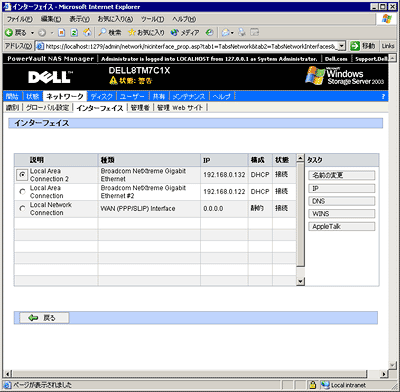Switch to the メンテナンス (Maintenance) tab

[x=189, y=96]
